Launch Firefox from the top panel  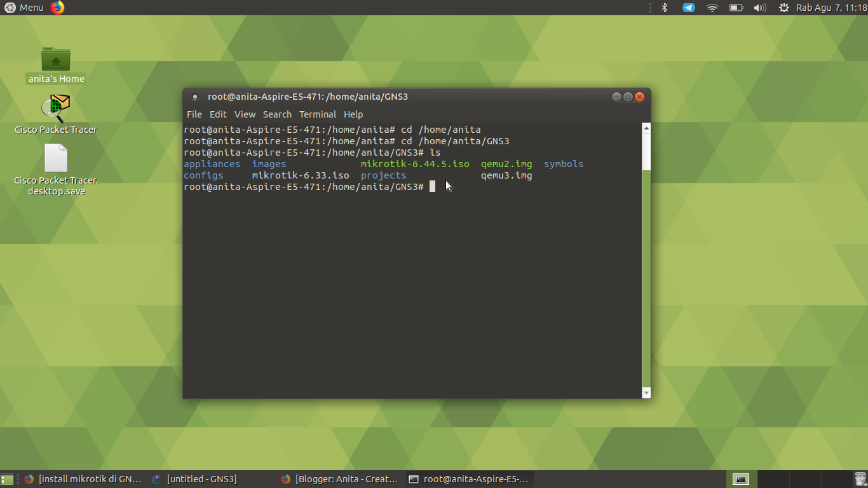click(58, 8)
